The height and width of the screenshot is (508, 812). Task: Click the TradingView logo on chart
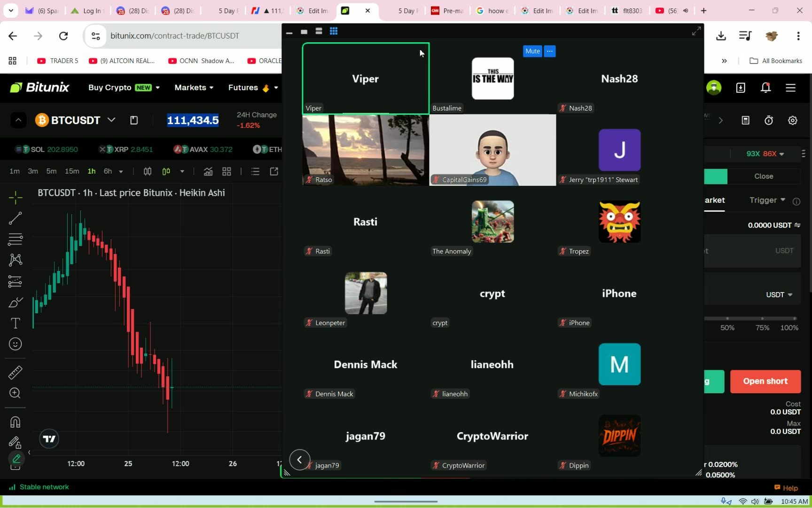(x=49, y=439)
